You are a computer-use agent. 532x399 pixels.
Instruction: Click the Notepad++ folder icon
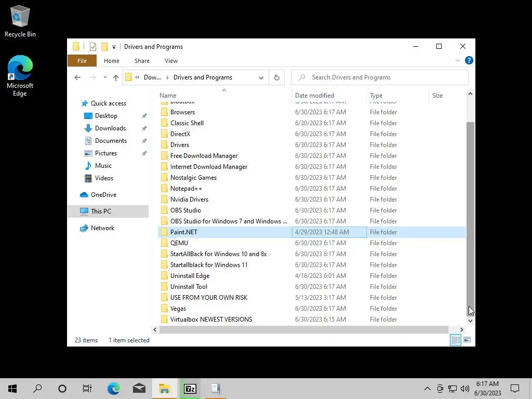(x=164, y=188)
